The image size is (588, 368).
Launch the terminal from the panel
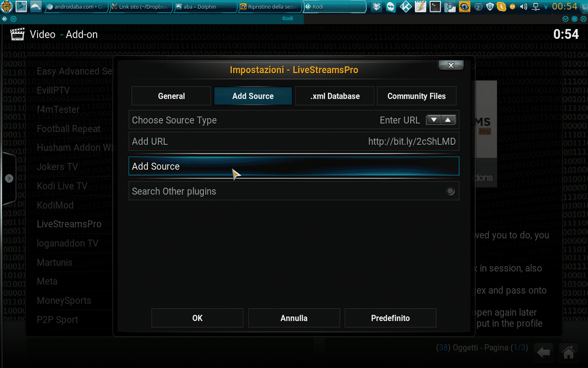tap(435, 7)
